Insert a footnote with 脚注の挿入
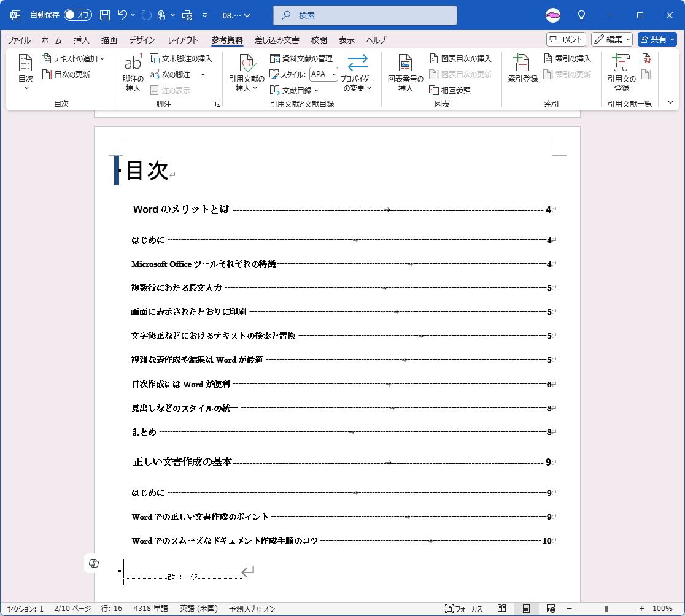 pos(133,73)
